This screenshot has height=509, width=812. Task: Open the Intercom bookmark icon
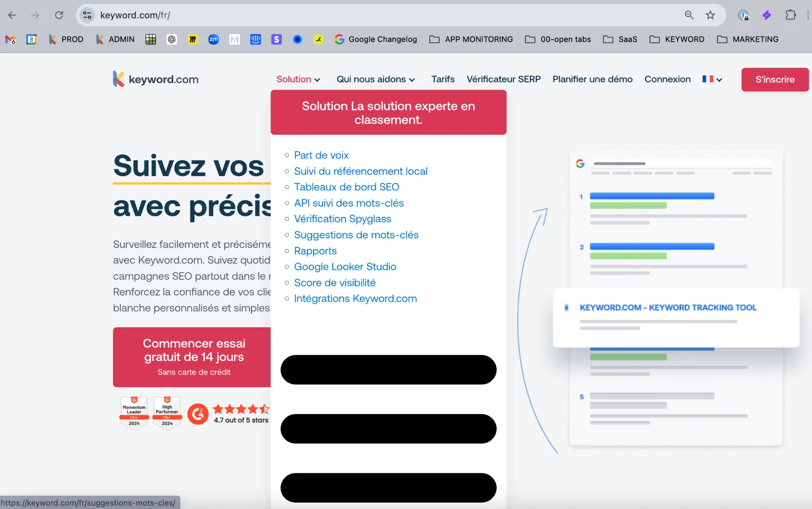pyautogui.click(x=256, y=39)
